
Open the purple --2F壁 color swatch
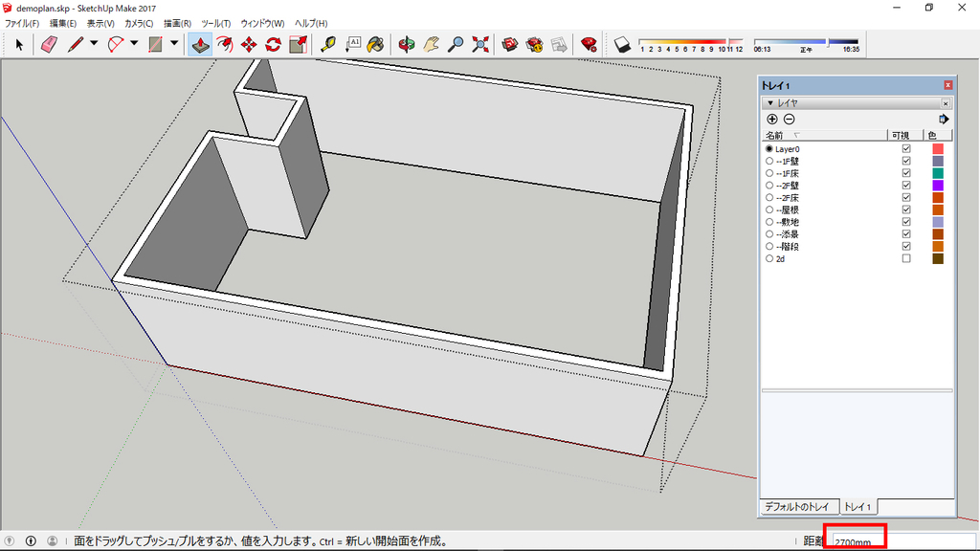938,186
